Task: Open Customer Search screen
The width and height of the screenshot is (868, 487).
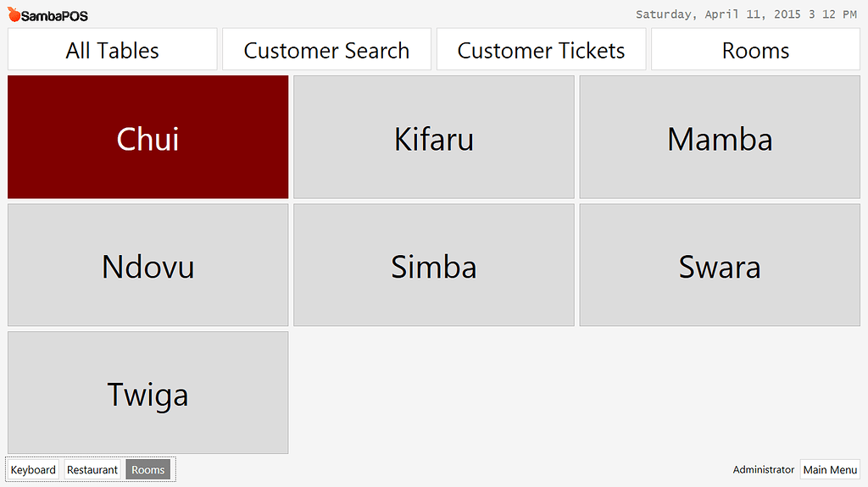Action: [326, 50]
